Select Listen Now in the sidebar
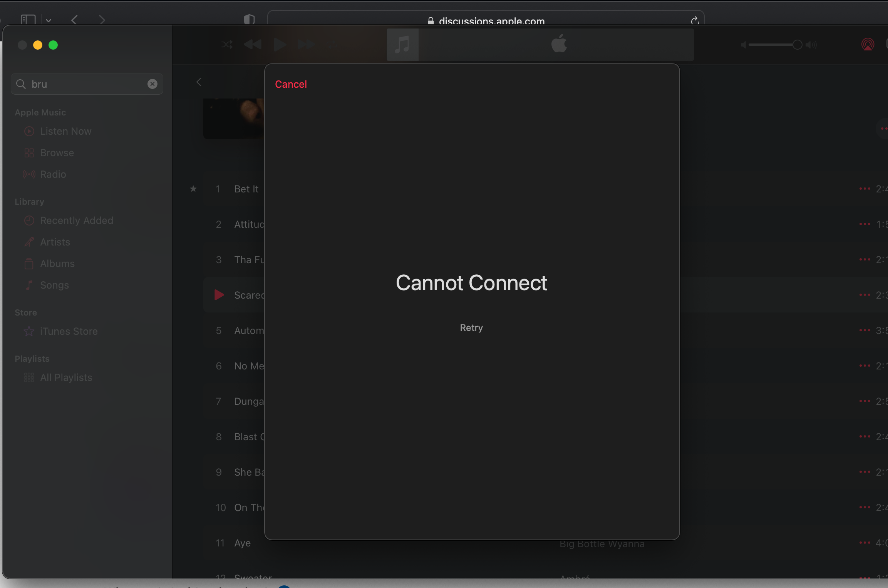Viewport: 888px width, 588px height. coord(65,131)
